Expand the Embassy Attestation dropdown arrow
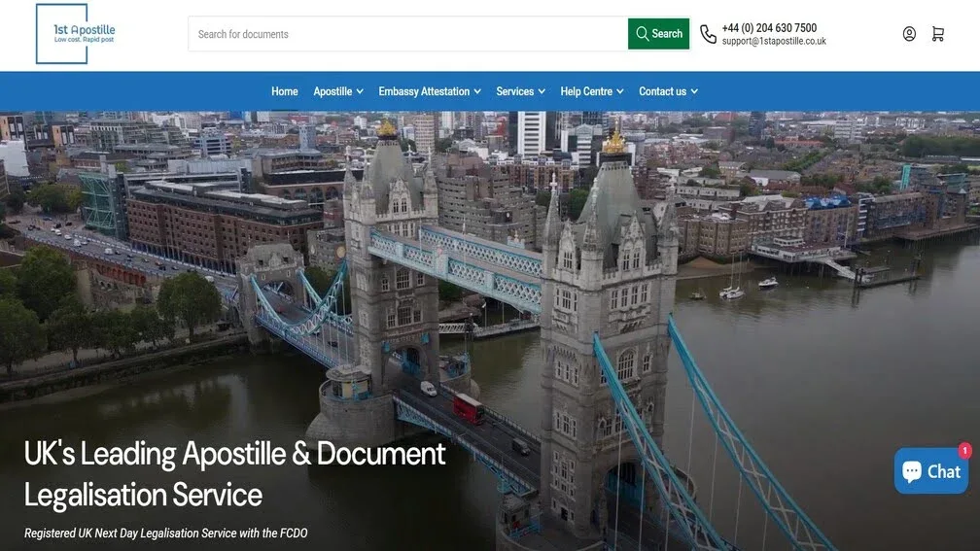 477,91
